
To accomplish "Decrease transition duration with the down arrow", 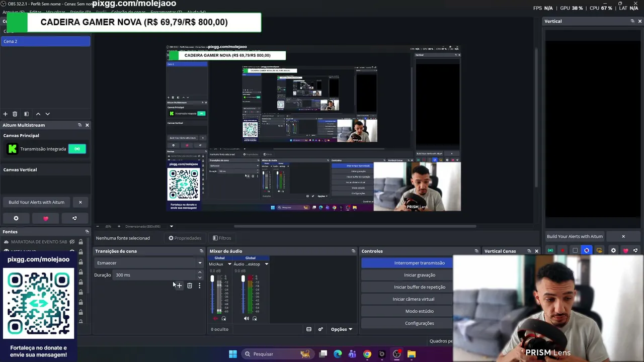I will pos(200,278).
